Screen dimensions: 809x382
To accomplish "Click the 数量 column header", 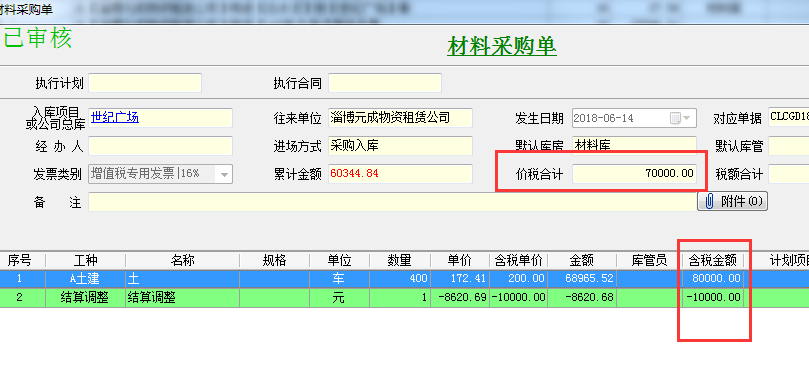I will click(x=399, y=260).
